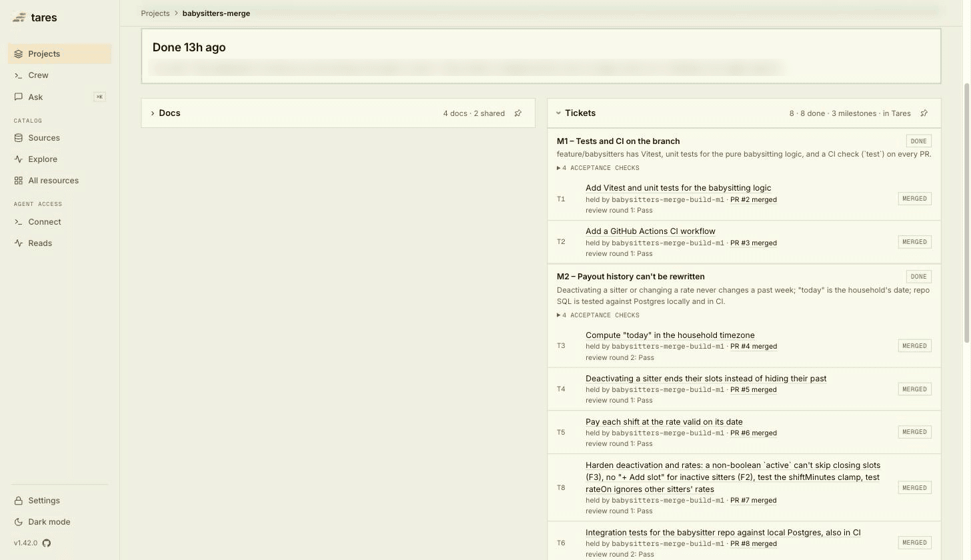Click the Ask chat bubble icon

tap(19, 97)
